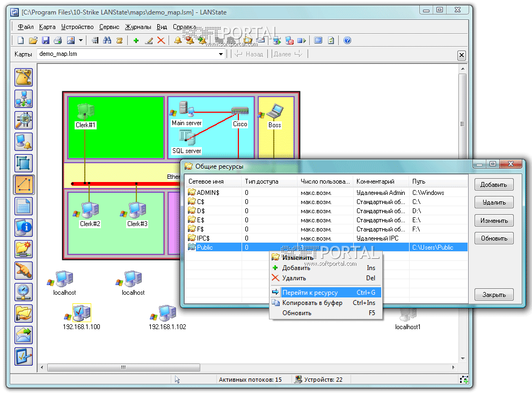Open the Устройство menu

pyautogui.click(x=77, y=27)
